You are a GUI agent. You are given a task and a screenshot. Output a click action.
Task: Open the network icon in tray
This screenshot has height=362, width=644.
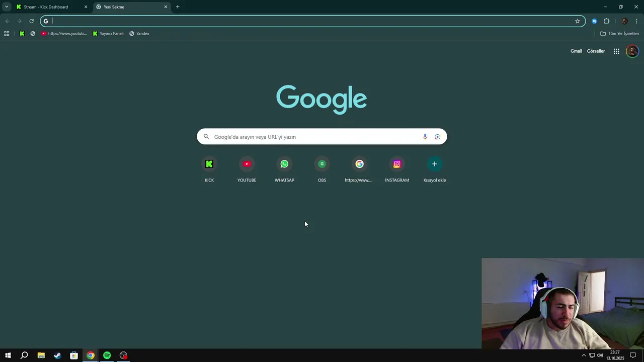click(x=592, y=355)
